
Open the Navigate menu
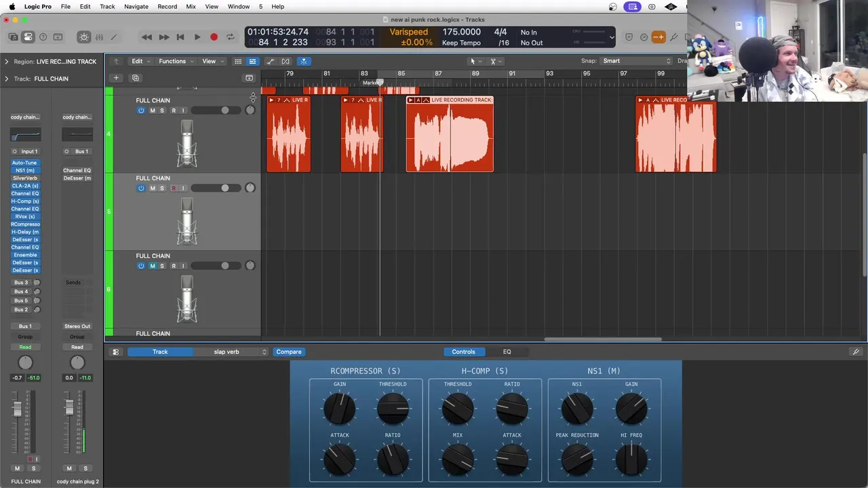pos(136,7)
